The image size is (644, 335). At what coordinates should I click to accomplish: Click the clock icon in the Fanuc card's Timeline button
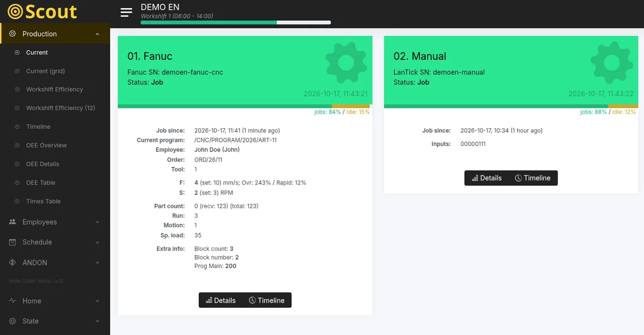point(252,300)
